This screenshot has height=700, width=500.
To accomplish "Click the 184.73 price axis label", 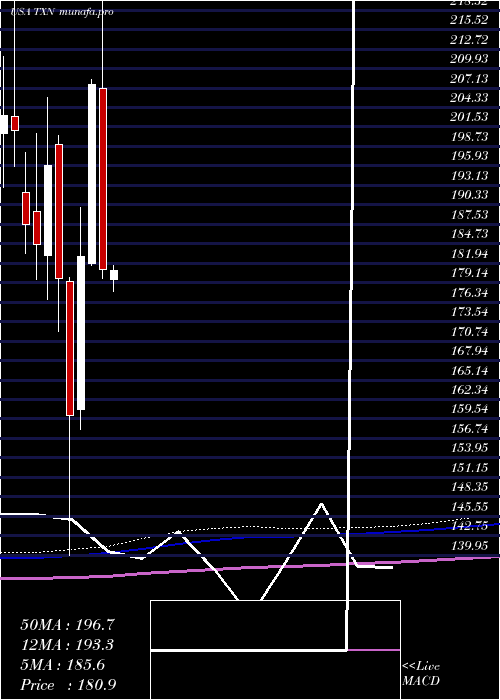I will point(469,234).
